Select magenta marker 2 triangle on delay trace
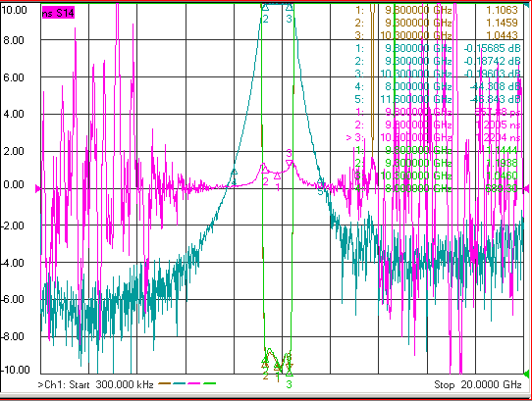The height and width of the screenshot is (401, 532). (265, 169)
